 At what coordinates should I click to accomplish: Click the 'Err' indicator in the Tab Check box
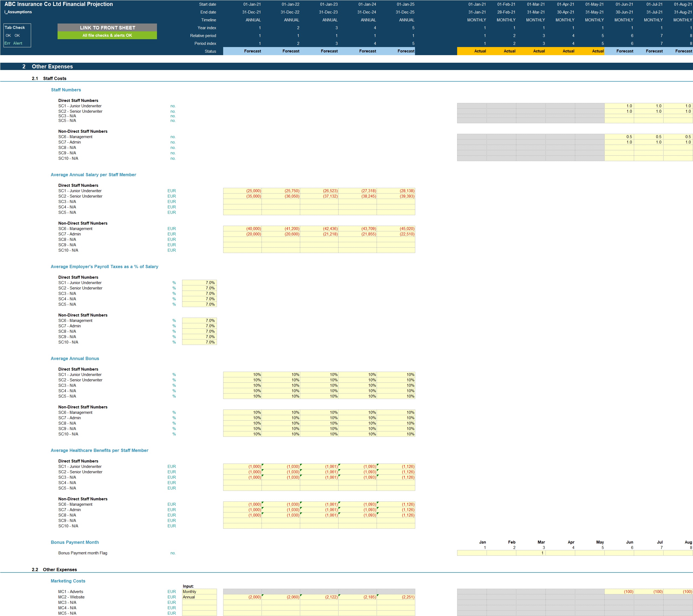point(7,44)
